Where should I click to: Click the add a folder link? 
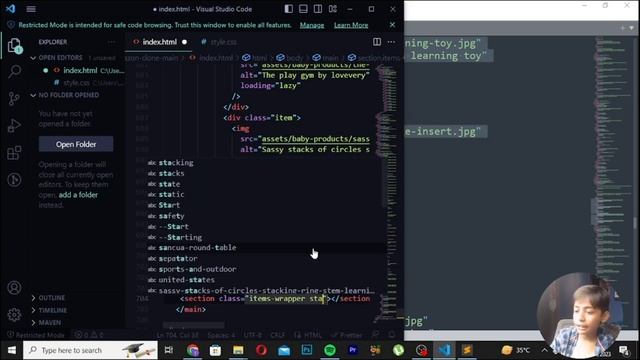click(x=78, y=195)
